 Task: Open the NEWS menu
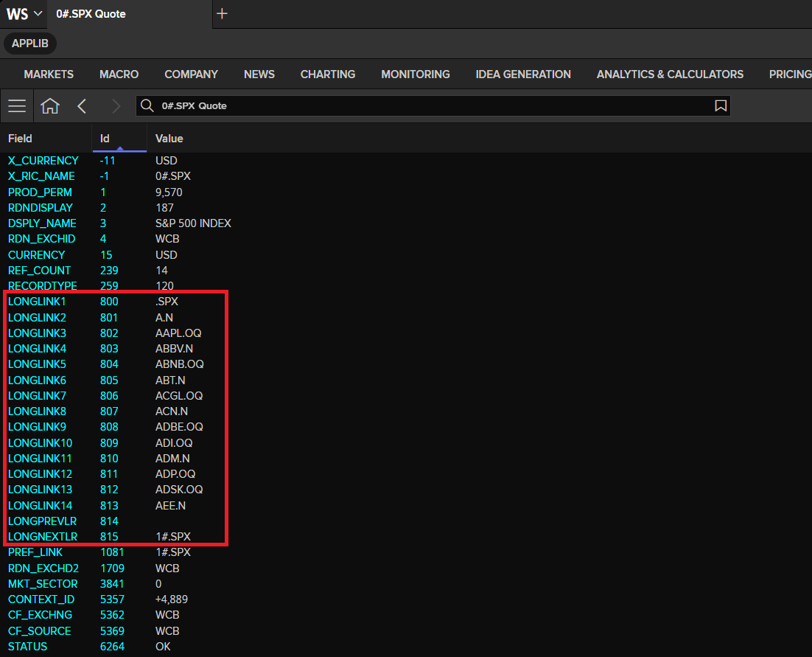pyautogui.click(x=259, y=74)
